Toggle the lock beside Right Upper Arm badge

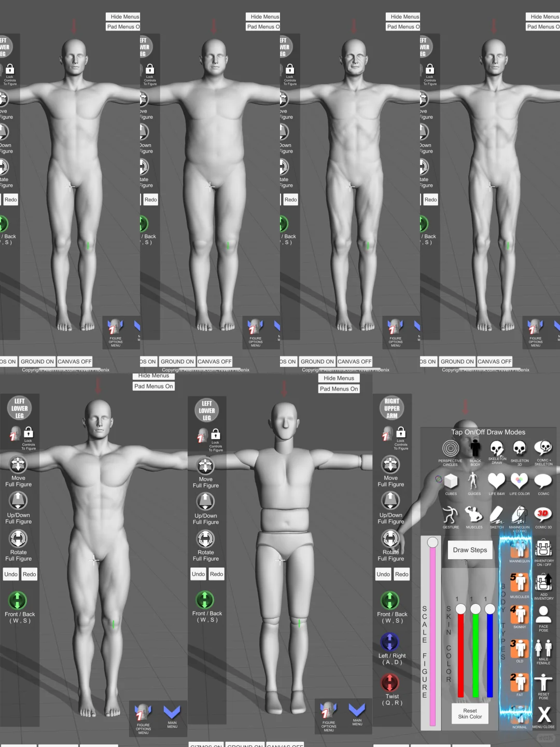pos(401,432)
